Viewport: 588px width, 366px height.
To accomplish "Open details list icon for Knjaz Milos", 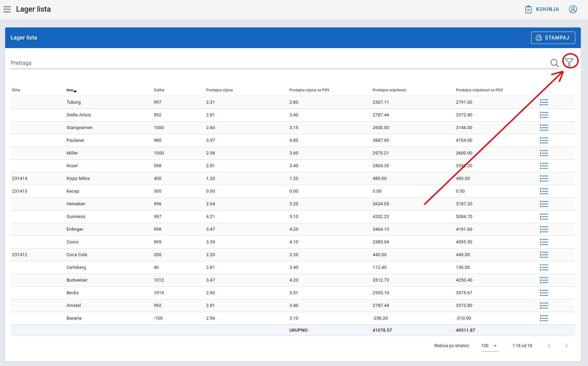I will click(x=544, y=179).
